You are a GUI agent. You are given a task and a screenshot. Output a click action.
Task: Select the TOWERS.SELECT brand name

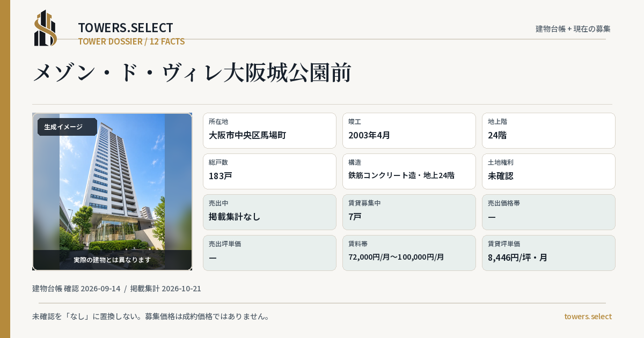[126, 28]
